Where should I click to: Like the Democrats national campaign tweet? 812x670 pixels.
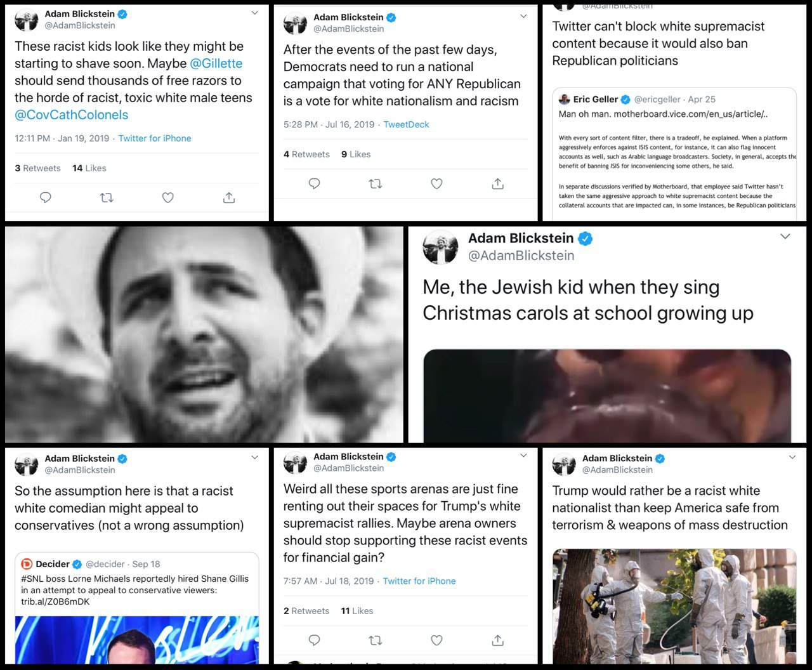(x=436, y=184)
